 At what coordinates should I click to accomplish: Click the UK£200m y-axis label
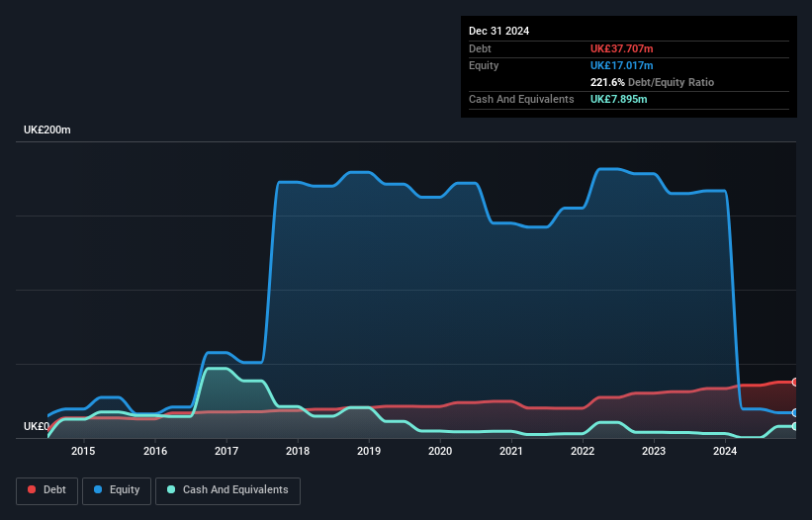click(47, 130)
